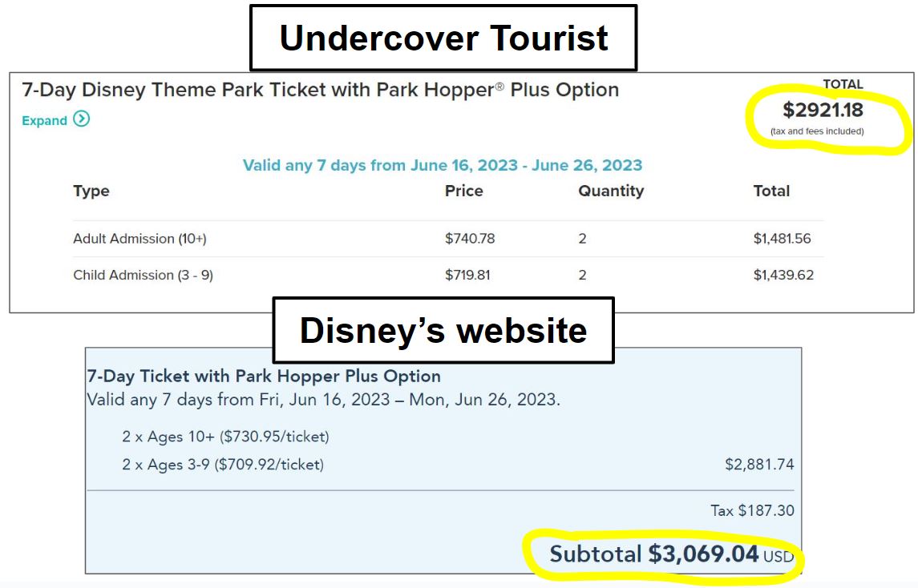Click the 7-Day Ticket with Park Hopper Plus title
Screen dimensions: 918x588
tap(263, 376)
